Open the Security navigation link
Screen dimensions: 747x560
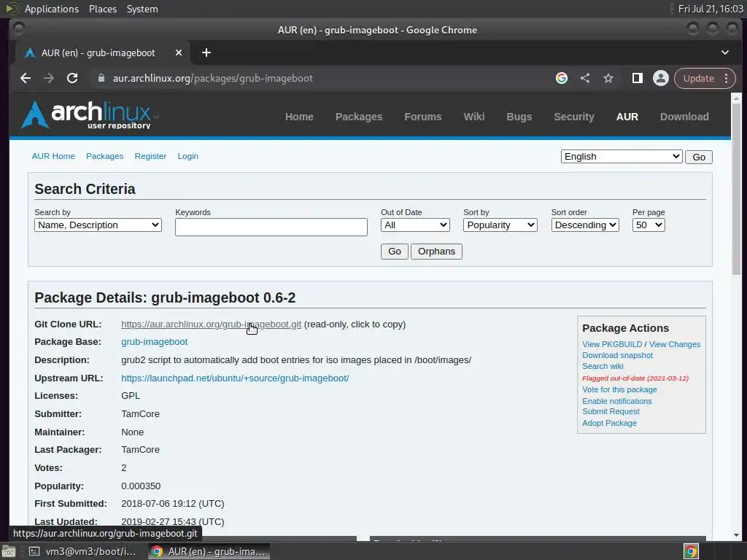(574, 117)
